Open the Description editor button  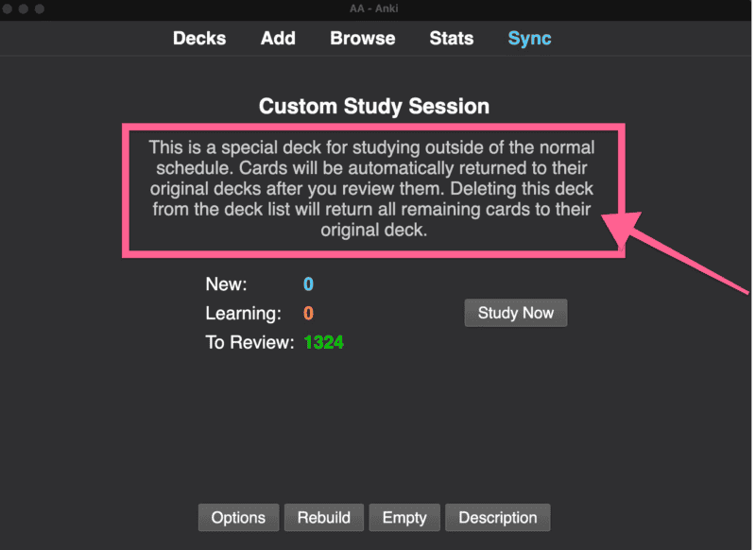pyautogui.click(x=498, y=517)
